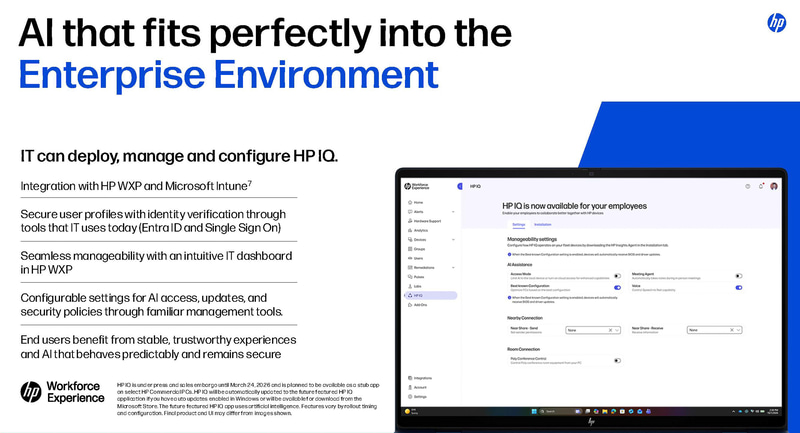Image resolution: width=800 pixels, height=433 pixels.
Task: Open Integrations in the sidebar
Action: point(420,378)
